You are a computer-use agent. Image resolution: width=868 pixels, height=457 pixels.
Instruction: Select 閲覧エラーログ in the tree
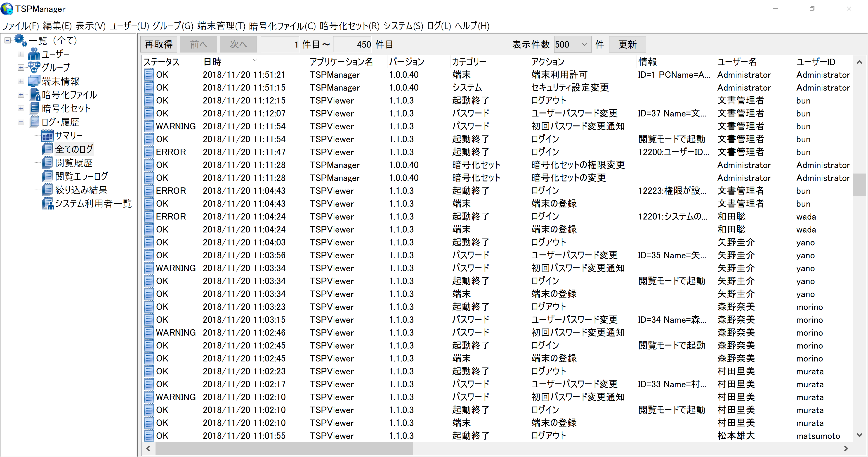coord(81,176)
